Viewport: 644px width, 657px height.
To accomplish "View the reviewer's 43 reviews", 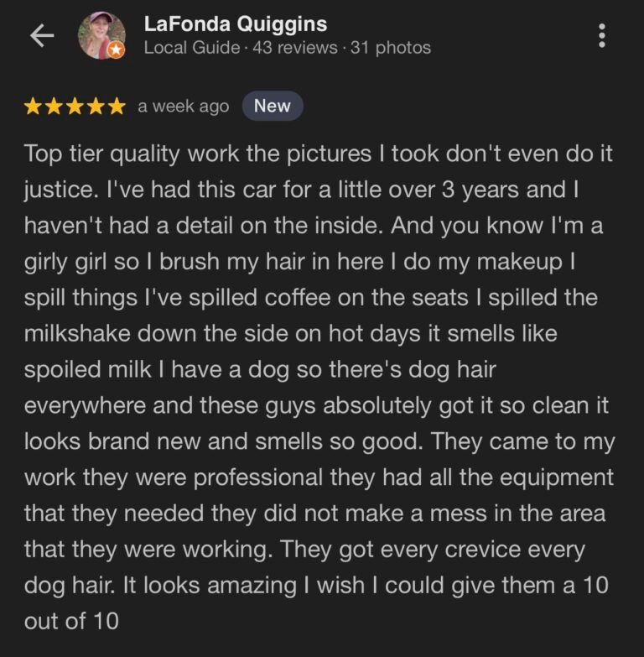I will coord(295,48).
